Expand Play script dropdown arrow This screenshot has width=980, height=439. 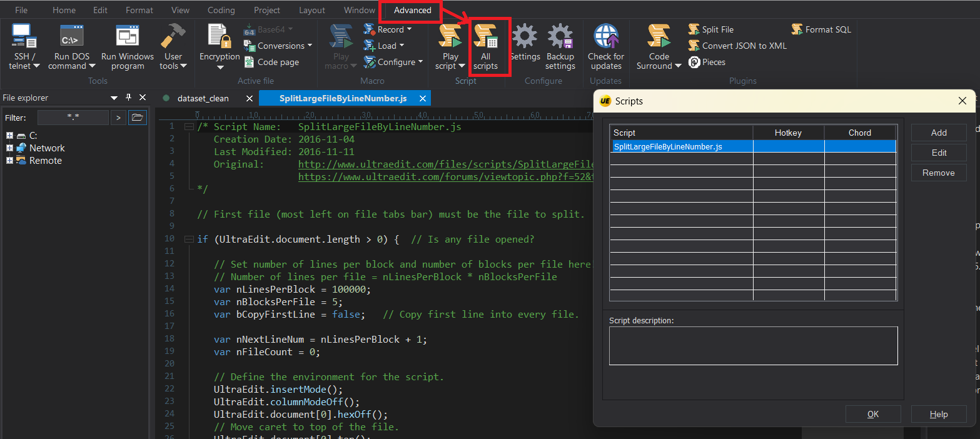(462, 66)
